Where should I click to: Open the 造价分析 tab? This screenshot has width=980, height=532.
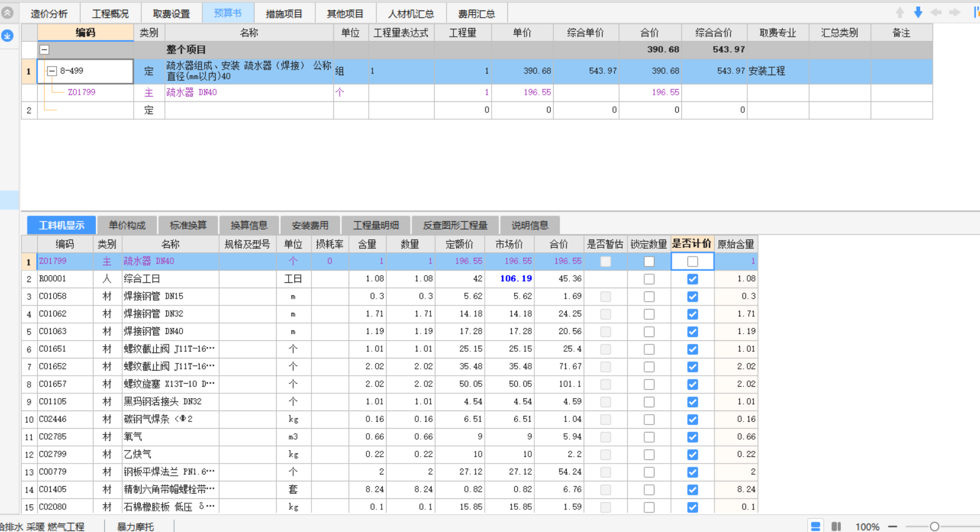click(x=49, y=13)
